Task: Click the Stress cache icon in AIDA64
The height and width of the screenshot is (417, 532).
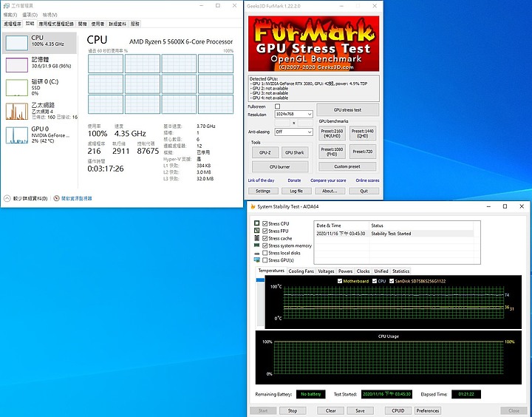Action: [x=257, y=238]
